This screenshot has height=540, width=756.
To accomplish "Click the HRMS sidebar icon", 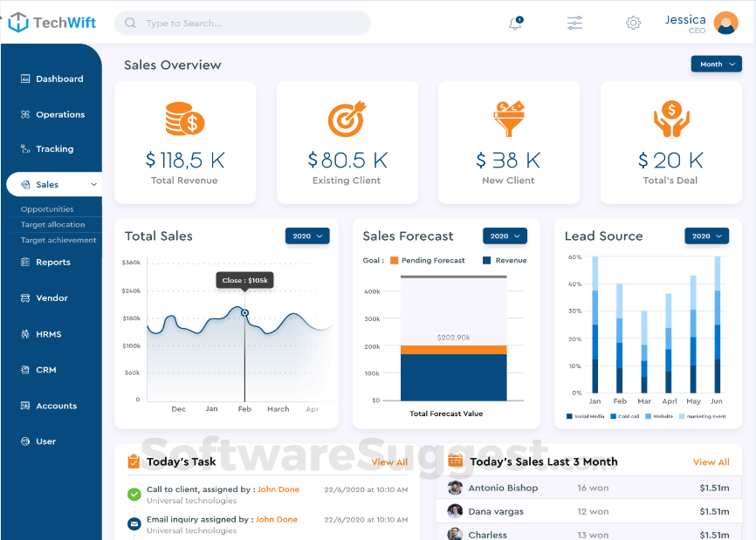I will click(x=25, y=334).
